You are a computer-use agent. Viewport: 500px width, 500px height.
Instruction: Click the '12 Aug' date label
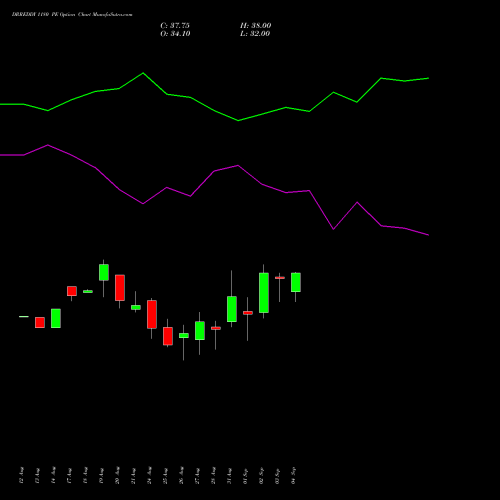(x=21, y=475)
